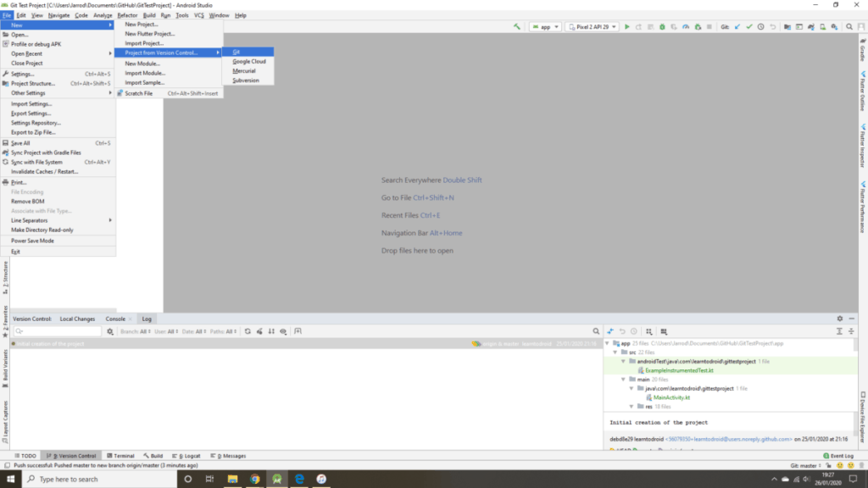
Task: Open Git history clock icon
Action: (x=761, y=26)
